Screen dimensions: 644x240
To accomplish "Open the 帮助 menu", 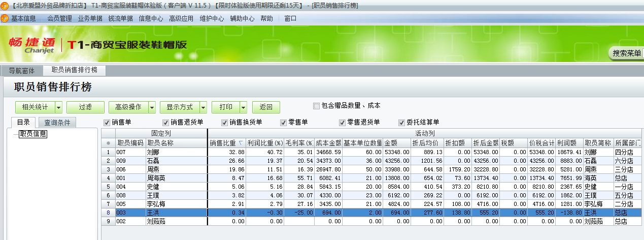I will (266, 18).
